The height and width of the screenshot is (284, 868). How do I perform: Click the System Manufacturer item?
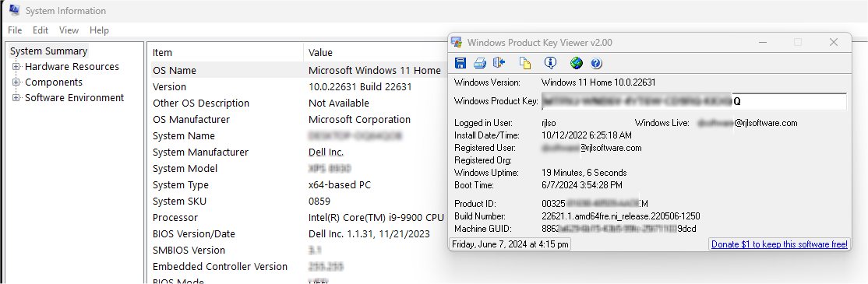pos(200,152)
